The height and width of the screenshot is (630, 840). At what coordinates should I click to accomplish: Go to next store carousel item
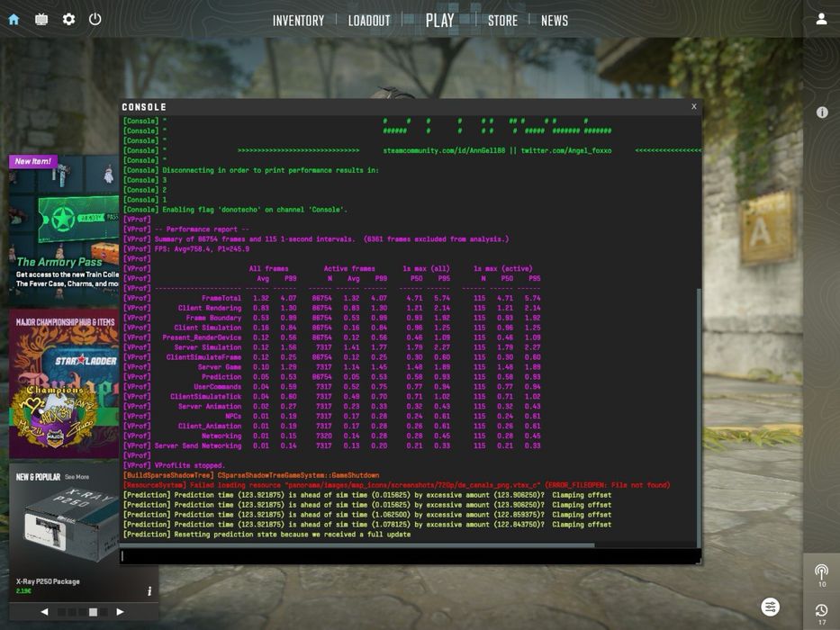tap(120, 611)
